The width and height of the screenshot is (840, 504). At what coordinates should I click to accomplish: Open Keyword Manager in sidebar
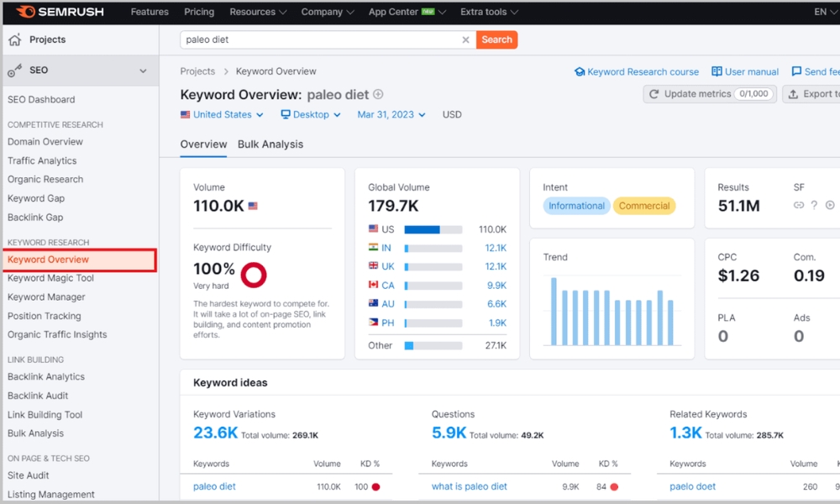coord(46,297)
